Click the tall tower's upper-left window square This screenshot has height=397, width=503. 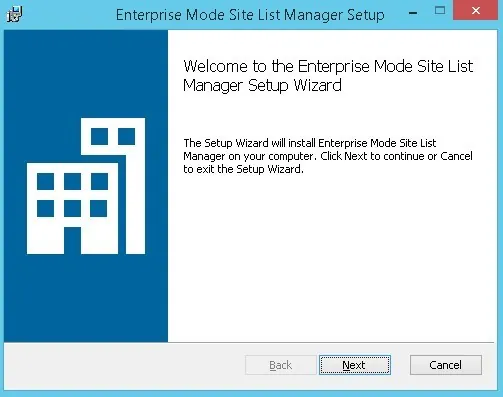(99, 136)
